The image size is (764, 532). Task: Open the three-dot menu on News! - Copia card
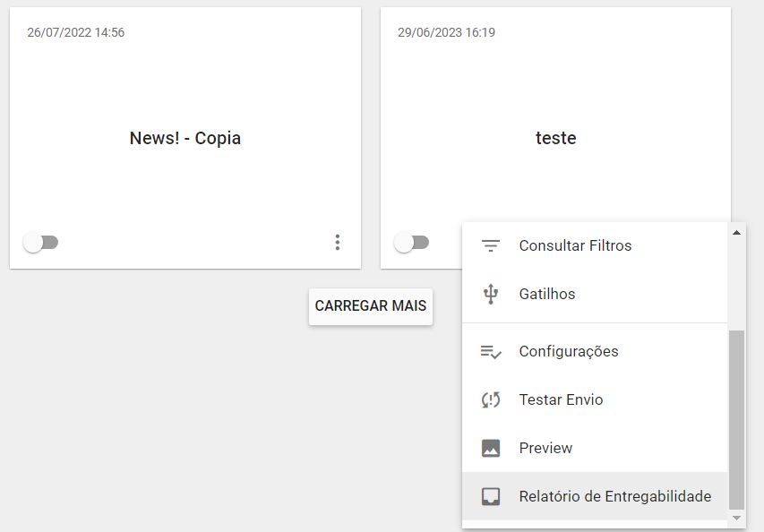337,242
